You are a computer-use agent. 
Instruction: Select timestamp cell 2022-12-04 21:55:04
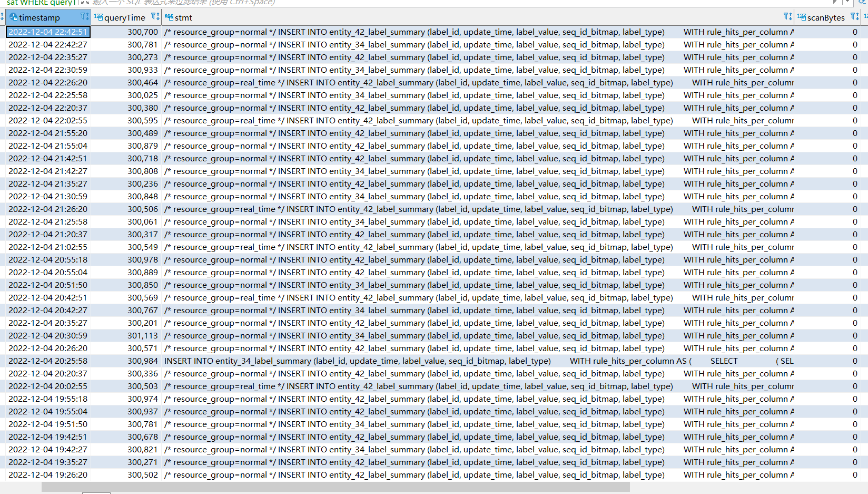tap(48, 146)
